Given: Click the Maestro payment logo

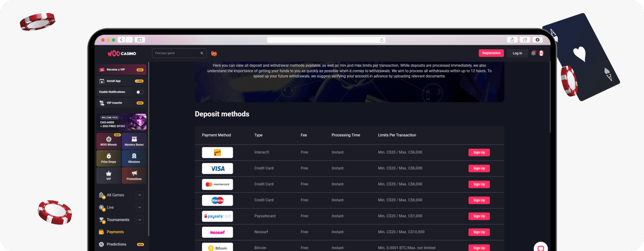Looking at the screenshot, I should 218,200.
